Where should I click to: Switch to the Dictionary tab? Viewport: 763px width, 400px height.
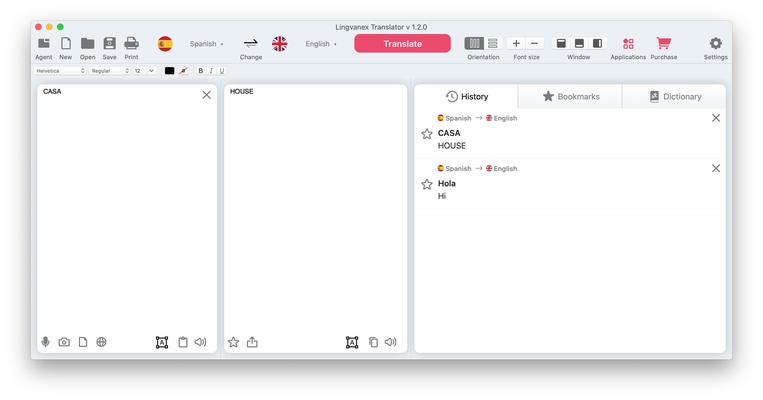pyautogui.click(x=674, y=96)
